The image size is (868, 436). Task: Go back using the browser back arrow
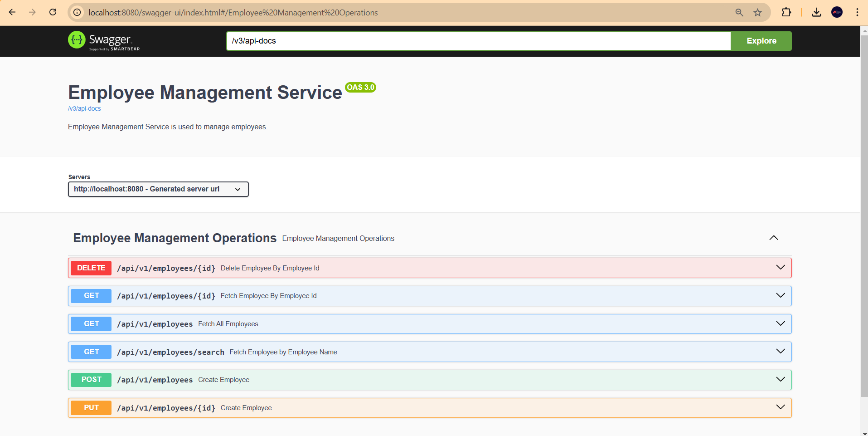(x=12, y=12)
